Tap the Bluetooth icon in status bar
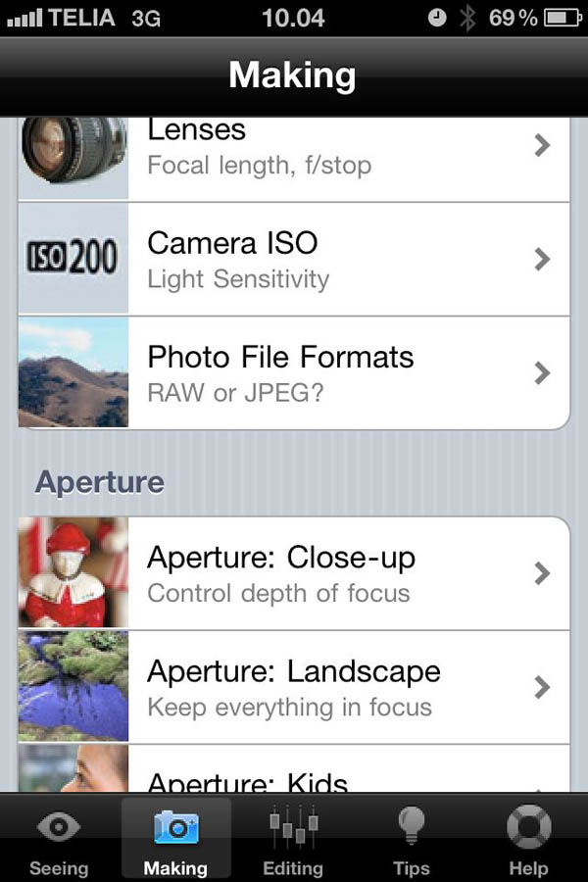 [467, 18]
